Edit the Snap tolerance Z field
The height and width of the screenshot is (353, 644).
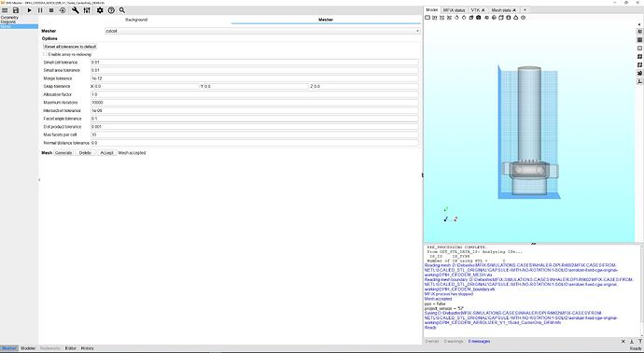click(x=366, y=86)
